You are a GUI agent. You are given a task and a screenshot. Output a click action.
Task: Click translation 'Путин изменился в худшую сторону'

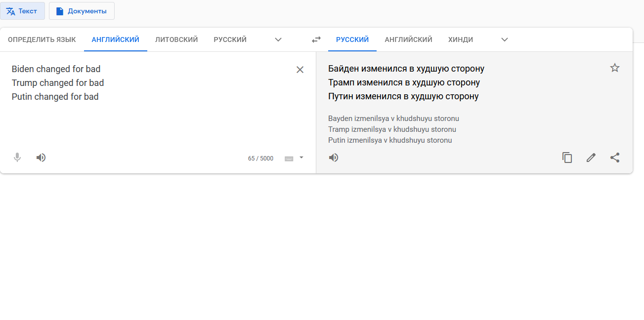click(x=403, y=96)
